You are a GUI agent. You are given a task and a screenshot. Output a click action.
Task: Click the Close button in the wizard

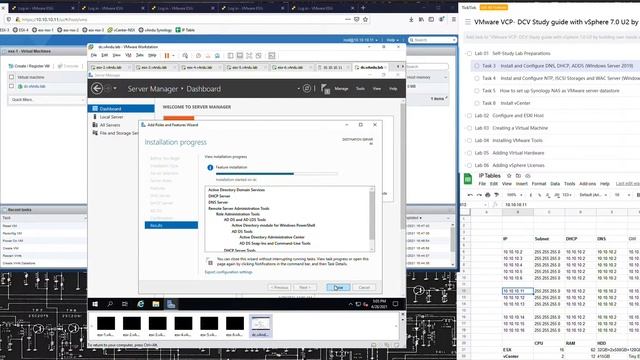click(x=338, y=287)
